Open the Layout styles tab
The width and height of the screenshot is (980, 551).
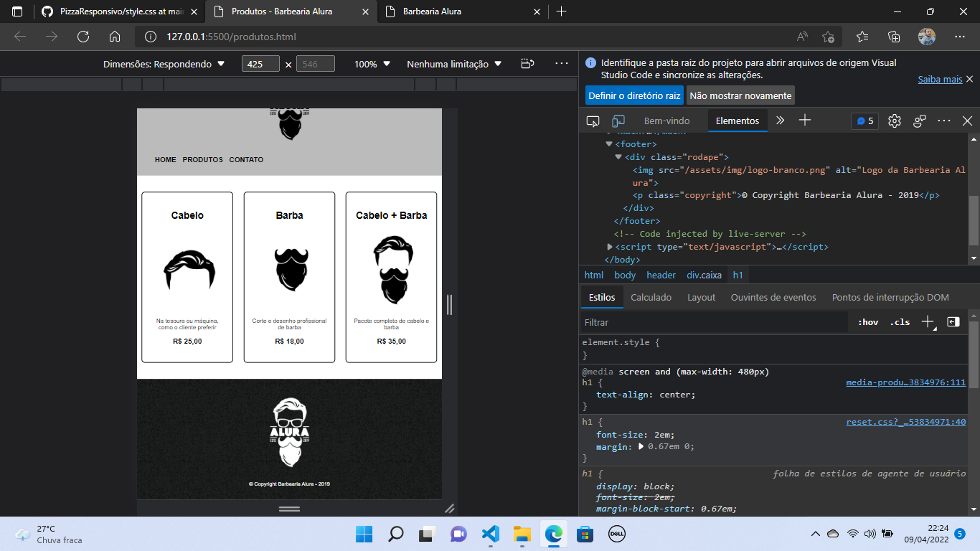(x=701, y=297)
